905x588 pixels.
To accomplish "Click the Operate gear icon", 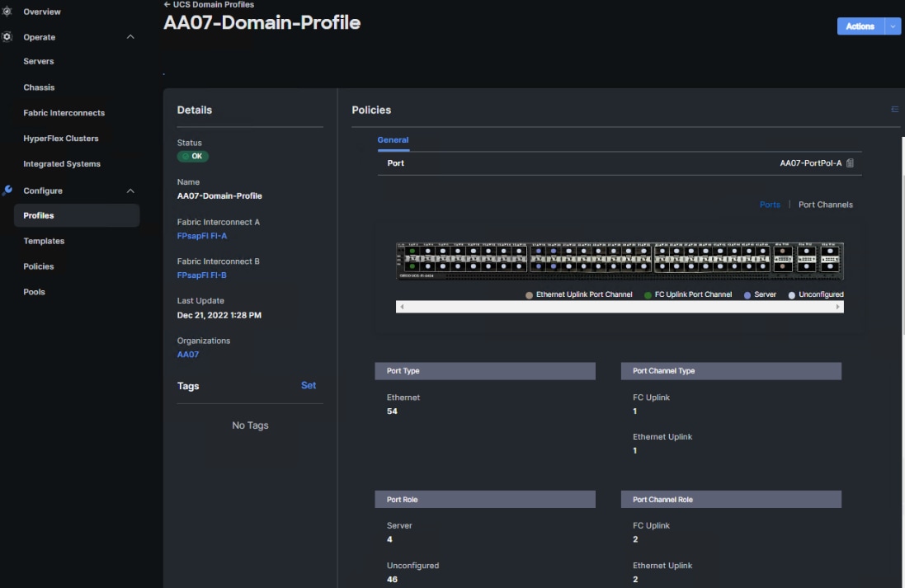I will (x=7, y=37).
